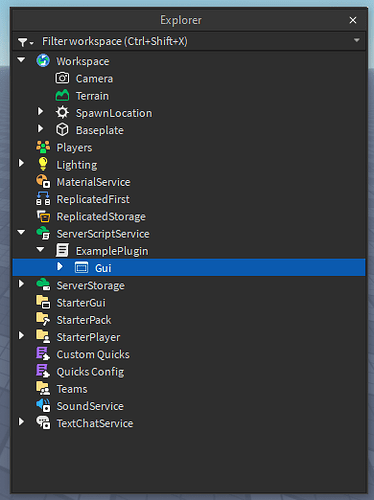
Task: Select the SpawnLocation gear icon
Action: (62, 113)
